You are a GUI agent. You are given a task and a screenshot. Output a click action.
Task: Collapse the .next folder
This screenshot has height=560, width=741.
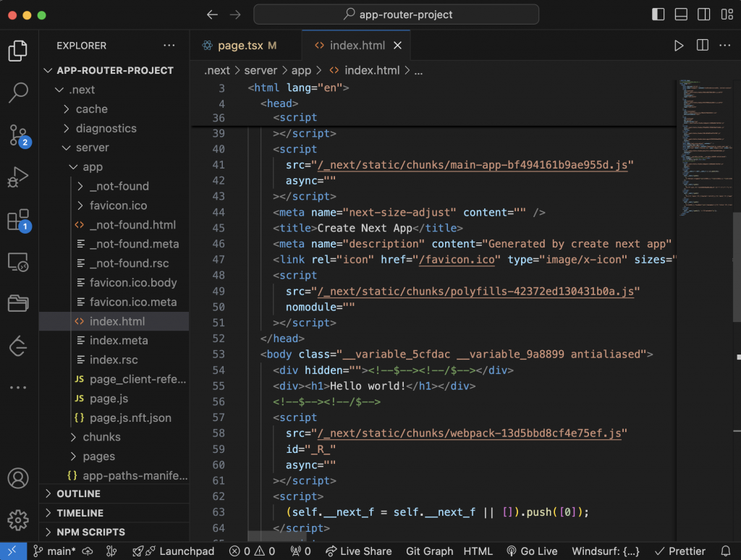coord(114,90)
